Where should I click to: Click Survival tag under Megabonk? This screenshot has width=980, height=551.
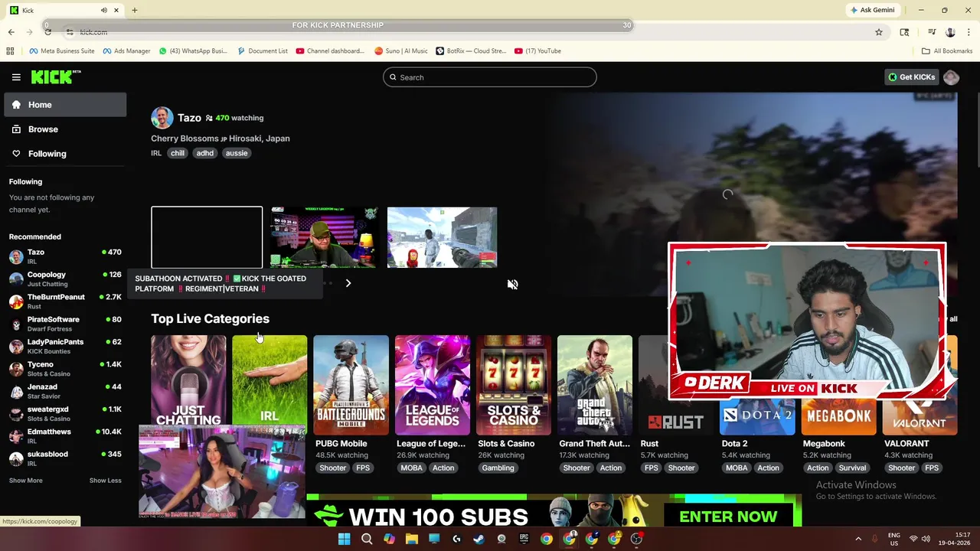(852, 468)
